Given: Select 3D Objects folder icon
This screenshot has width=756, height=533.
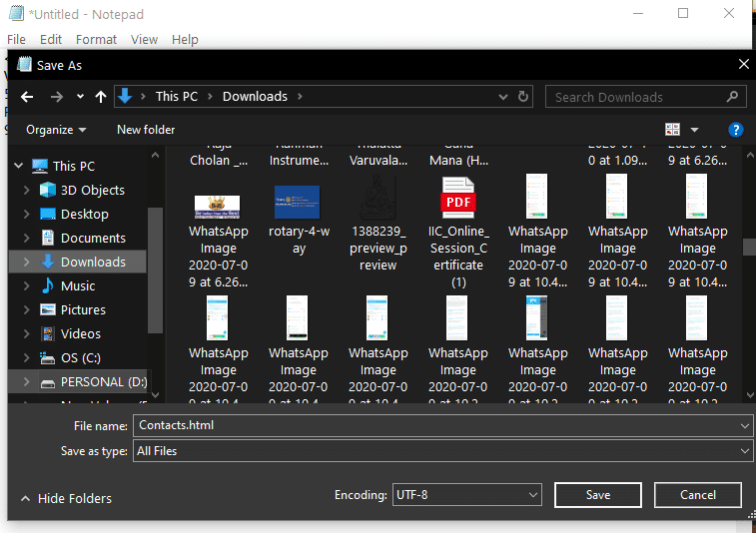Looking at the screenshot, I should click(48, 190).
